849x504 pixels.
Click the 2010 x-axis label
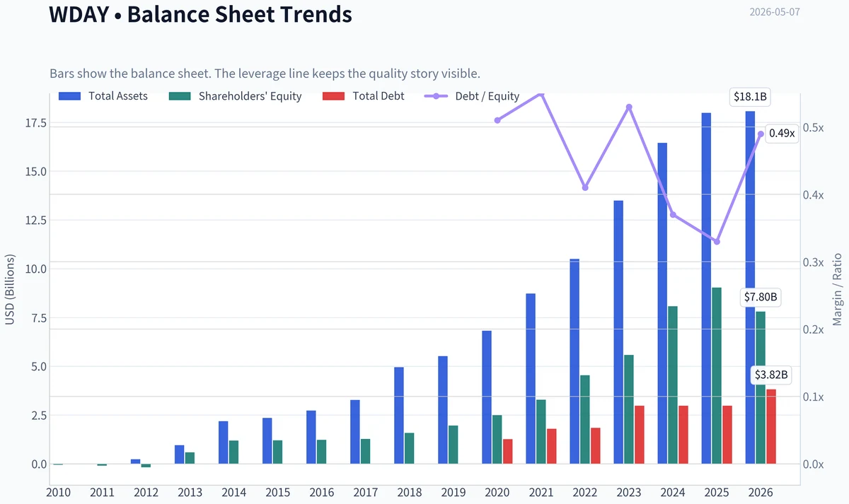[59, 491]
